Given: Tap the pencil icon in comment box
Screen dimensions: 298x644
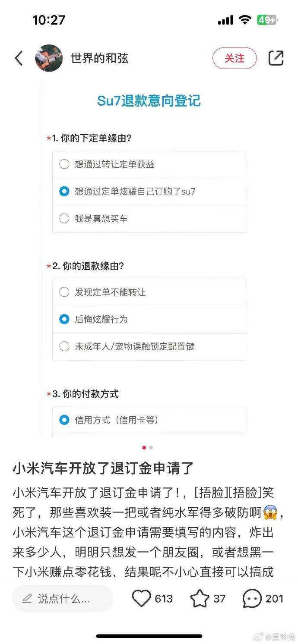Looking at the screenshot, I should [x=27, y=599].
